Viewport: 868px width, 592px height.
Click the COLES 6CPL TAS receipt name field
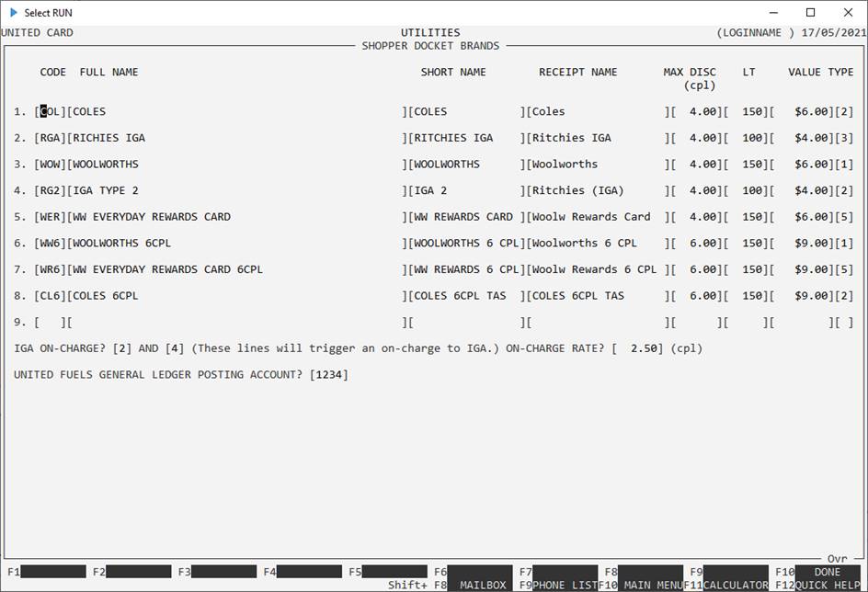point(598,295)
